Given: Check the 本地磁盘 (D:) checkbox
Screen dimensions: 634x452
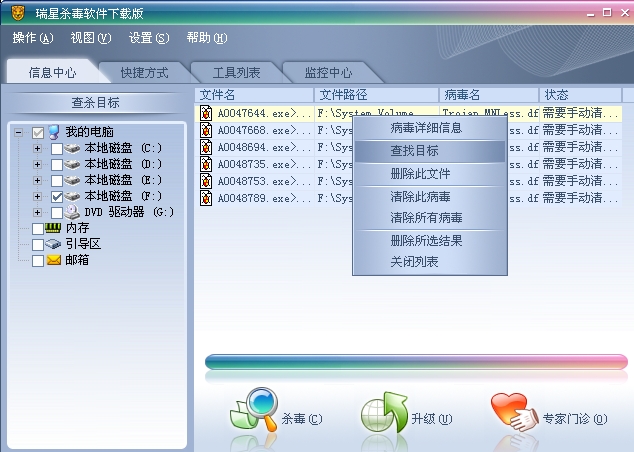Looking at the screenshot, I should click(x=57, y=165).
